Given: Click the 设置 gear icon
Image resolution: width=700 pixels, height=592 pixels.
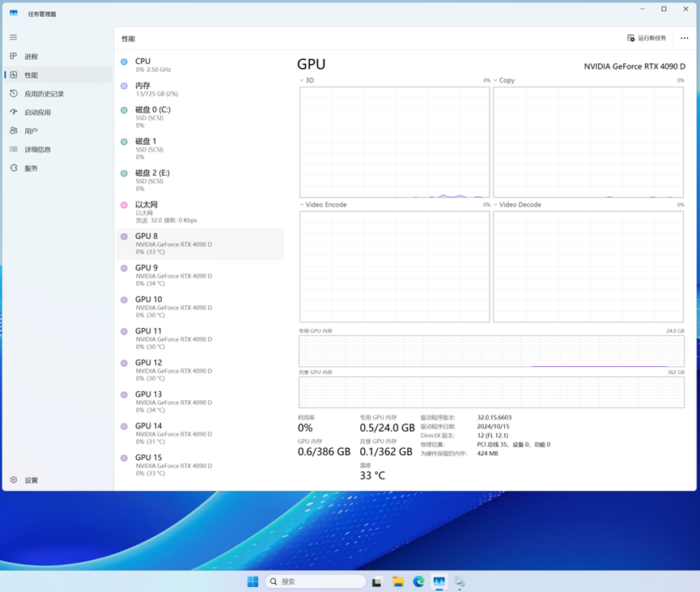Looking at the screenshot, I should pos(14,479).
